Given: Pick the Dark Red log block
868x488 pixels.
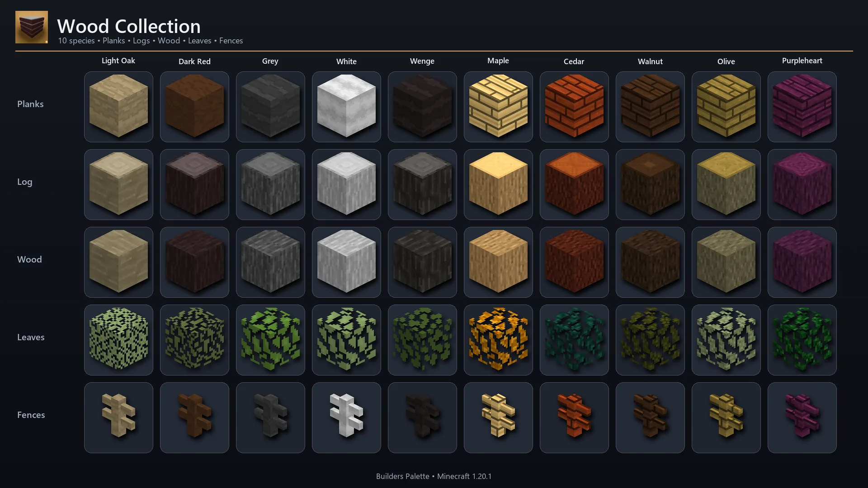Looking at the screenshot, I should [194, 184].
